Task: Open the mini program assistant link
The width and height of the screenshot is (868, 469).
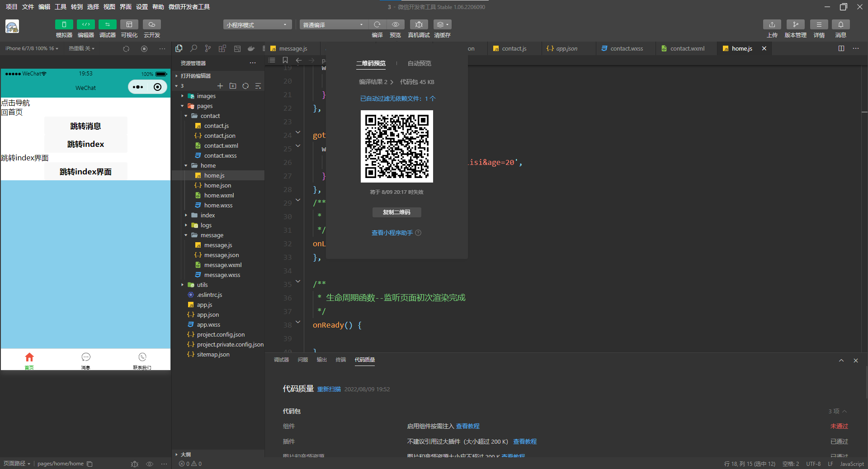Action: (x=392, y=233)
